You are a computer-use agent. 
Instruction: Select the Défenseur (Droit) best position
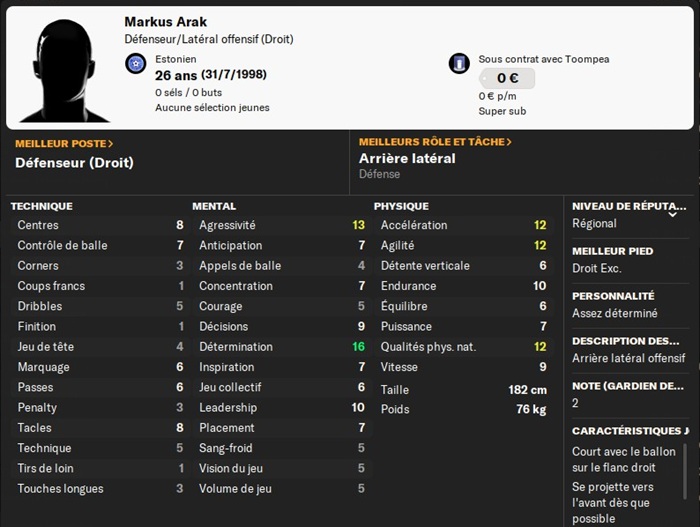click(74, 162)
